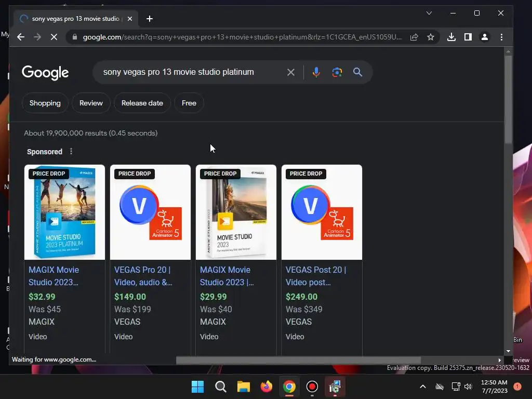The width and height of the screenshot is (532, 399).
Task: Open the volume tray icon
Action: tap(468, 387)
